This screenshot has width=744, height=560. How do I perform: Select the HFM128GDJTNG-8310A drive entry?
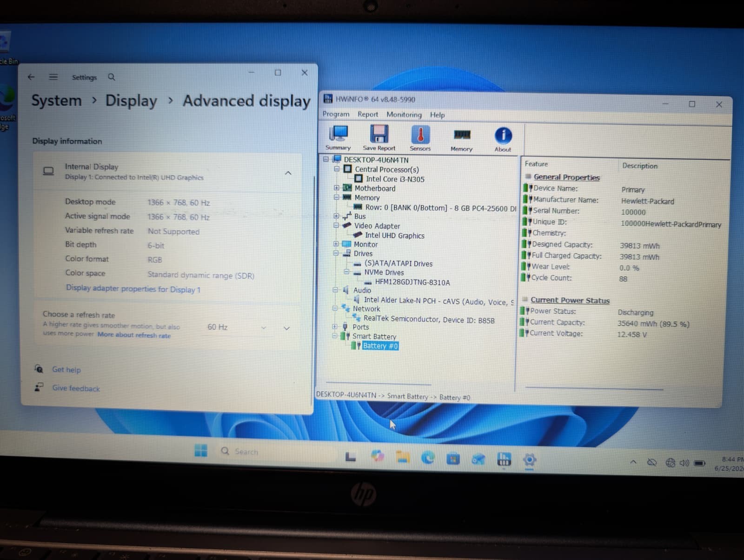point(412,282)
